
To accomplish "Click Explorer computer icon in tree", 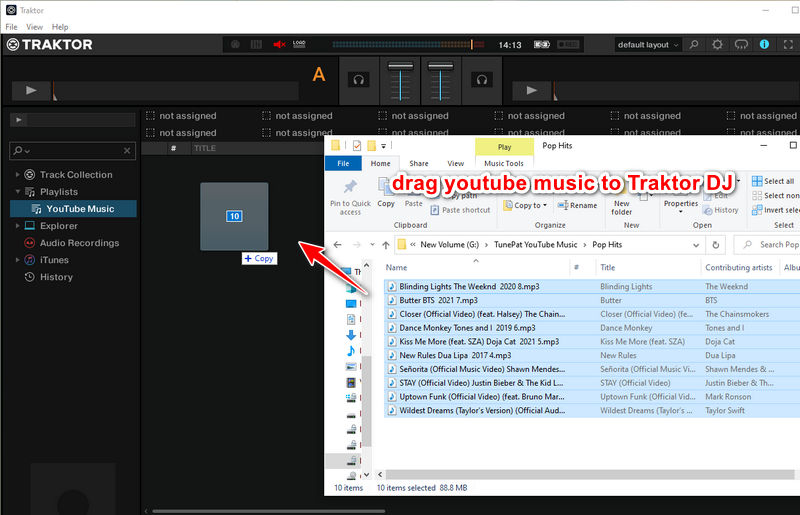I will (30, 226).
